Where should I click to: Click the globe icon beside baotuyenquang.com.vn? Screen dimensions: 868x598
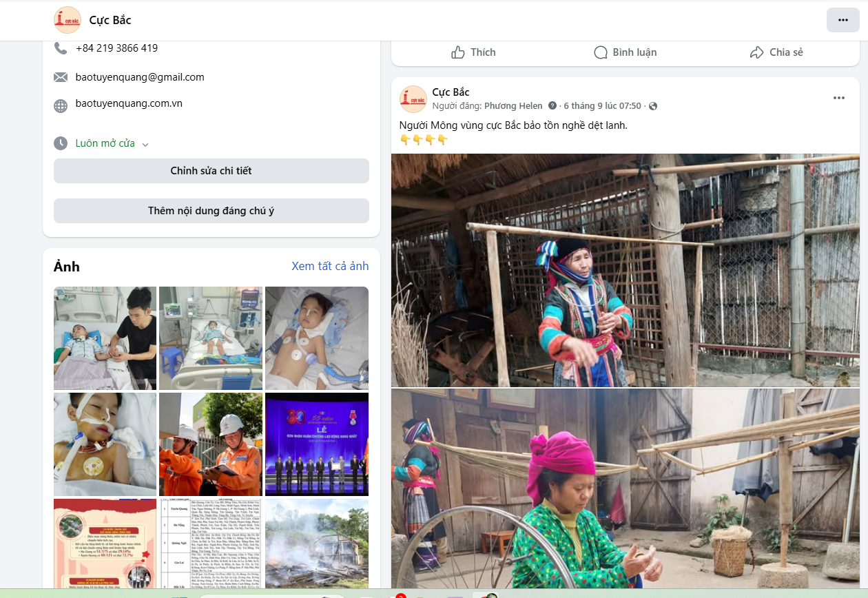(x=61, y=105)
